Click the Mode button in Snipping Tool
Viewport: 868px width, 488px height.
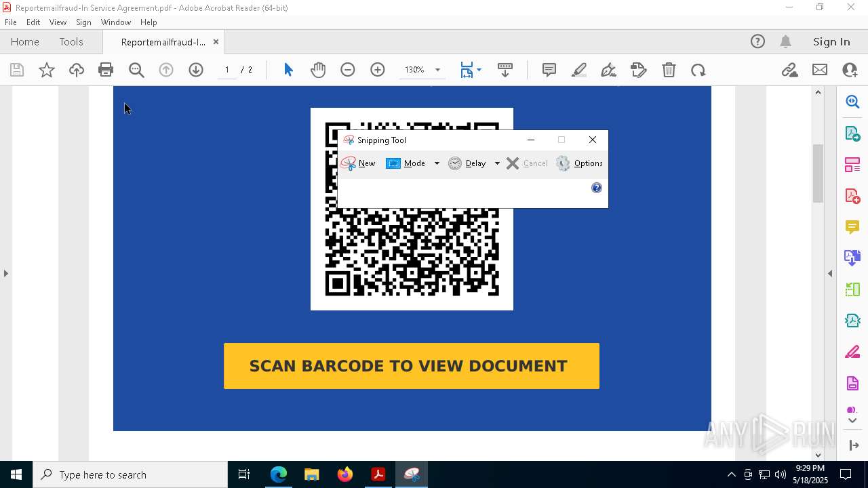406,163
